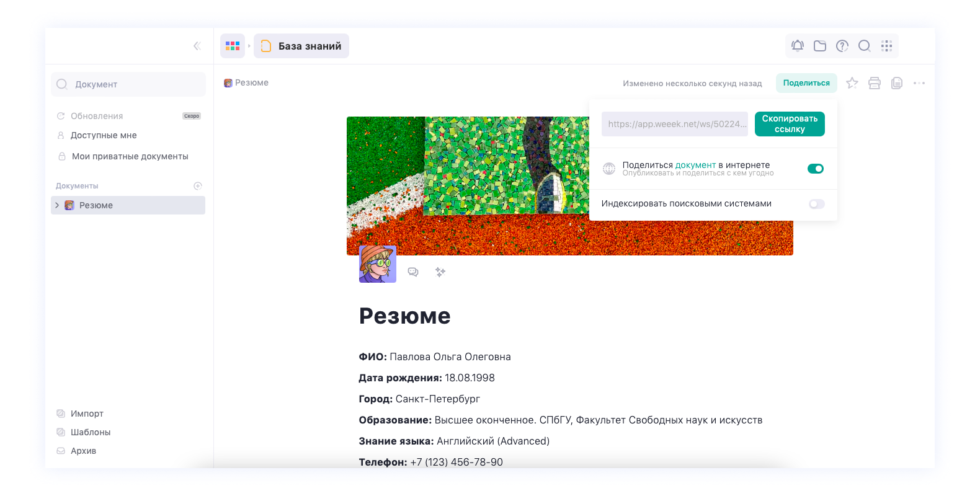Image resolution: width=980 pixels, height=496 pixels.
Task: Add document to favorites star
Action: tap(852, 83)
